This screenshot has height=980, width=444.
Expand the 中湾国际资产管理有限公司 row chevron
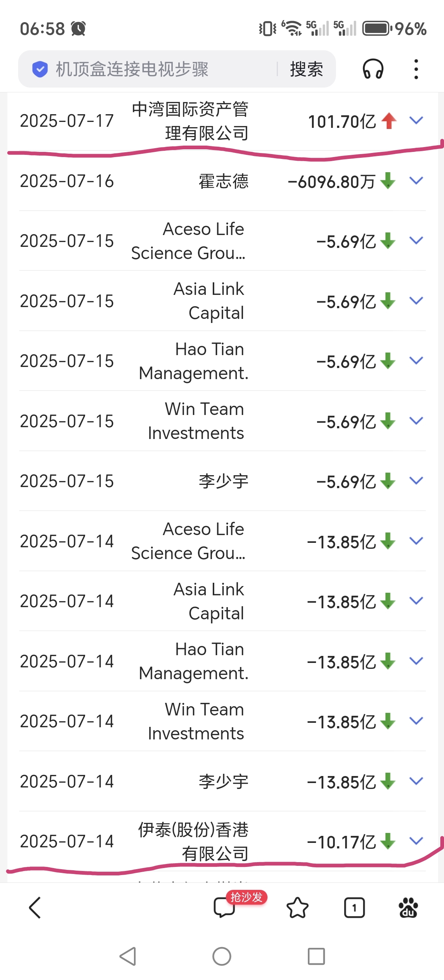416,120
